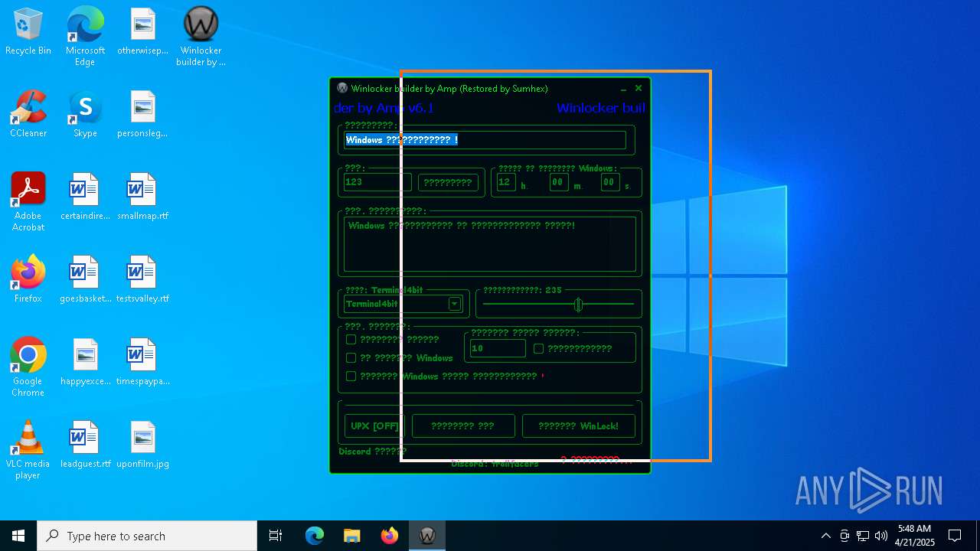The height and width of the screenshot is (551, 980).
Task: Click the title field containing 'Windows ????????????? !'
Action: (x=485, y=140)
